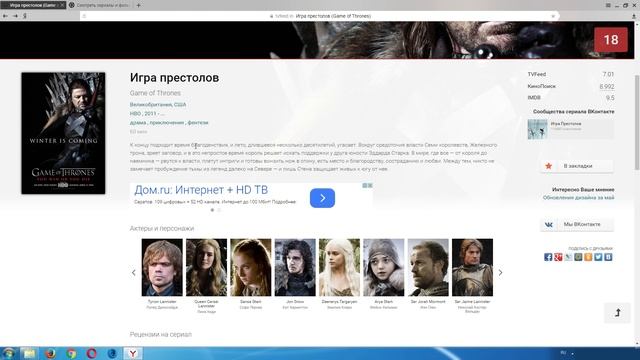Open Firefox from the taskbar
Viewport: 640px width, 360px height.
coord(51,353)
